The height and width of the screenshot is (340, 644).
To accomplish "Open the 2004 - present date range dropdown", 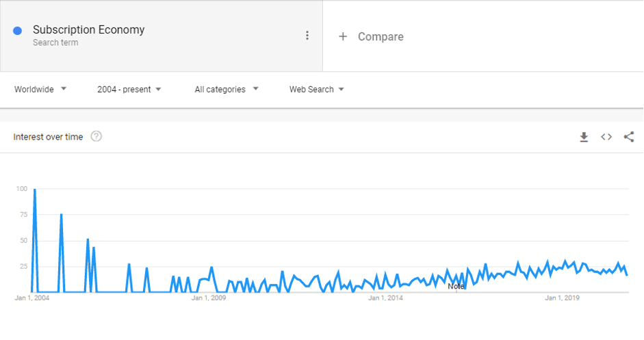I will point(129,90).
